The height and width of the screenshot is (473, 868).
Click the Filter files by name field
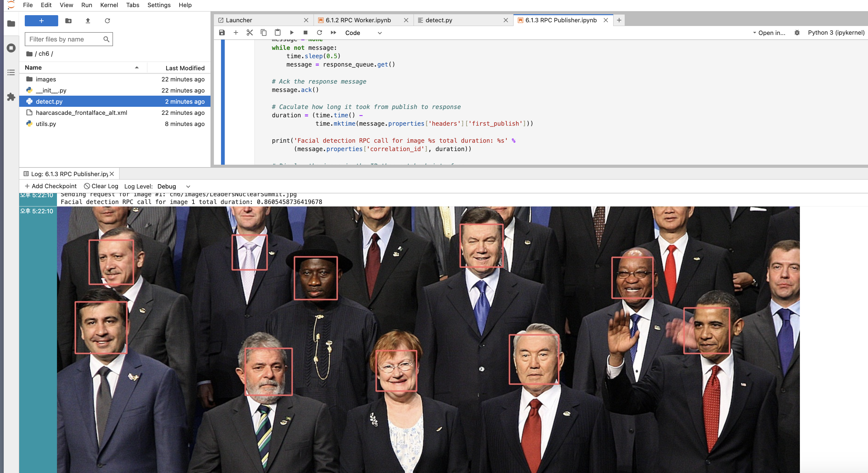[x=64, y=39]
